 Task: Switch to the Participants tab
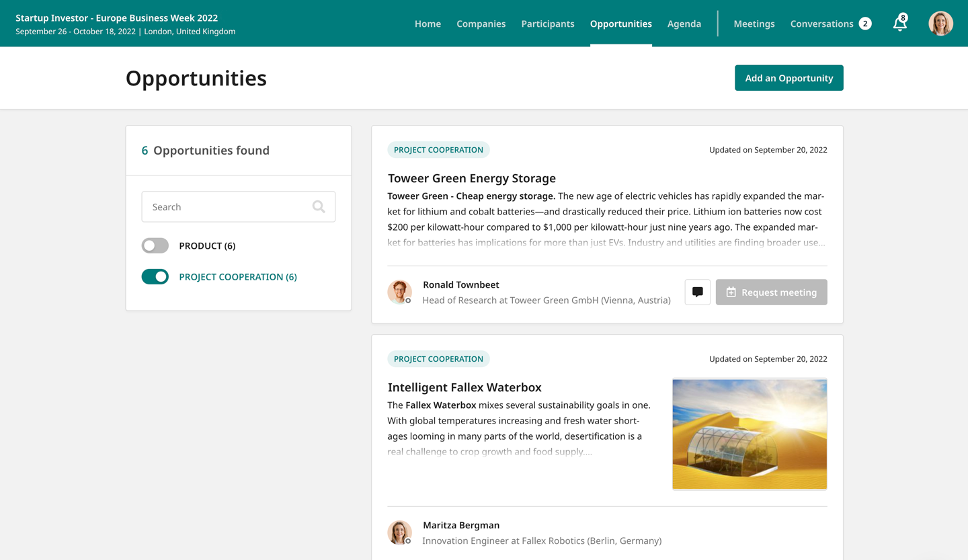(547, 24)
